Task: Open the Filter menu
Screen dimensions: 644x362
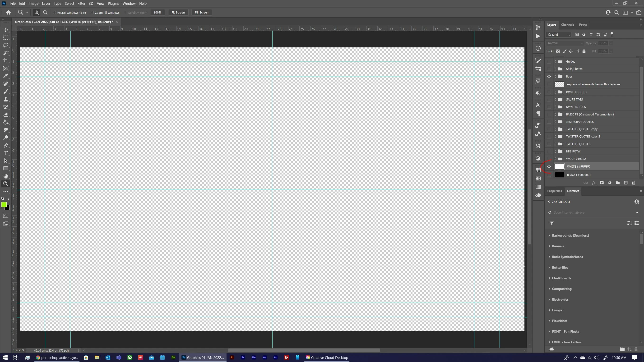Action: 81,4
